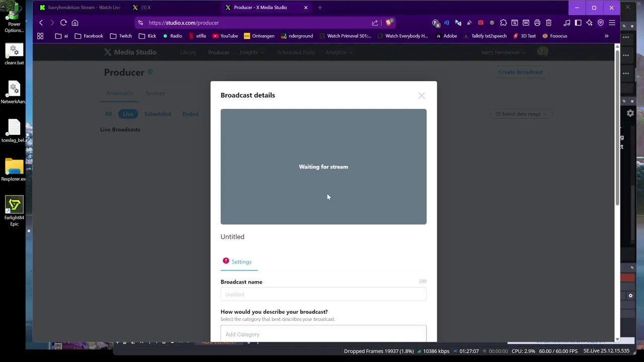Viewport: 644px width, 362px height.
Task: Open the cleanr.bat desktop file
Action: click(14, 54)
